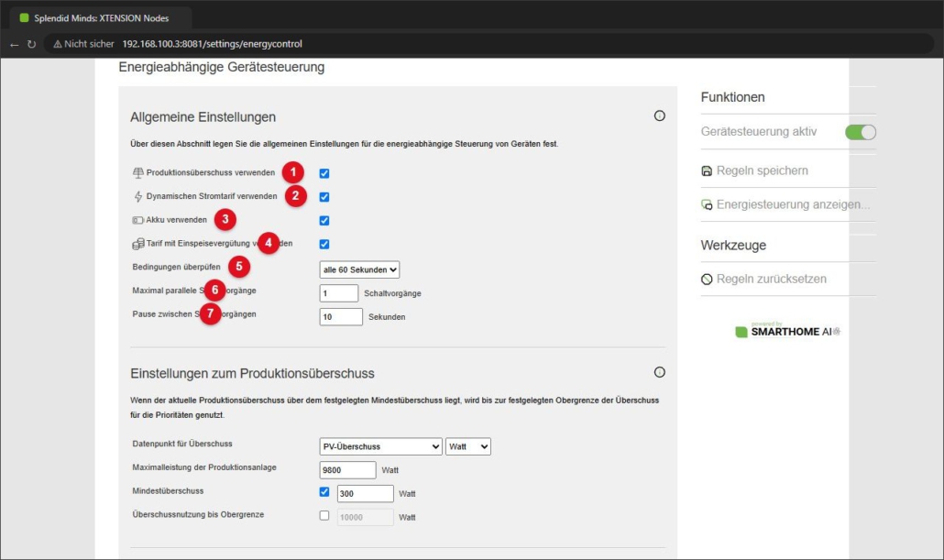
Task: Click the SMARTHOME AI logo
Action: pyautogui.click(x=787, y=331)
